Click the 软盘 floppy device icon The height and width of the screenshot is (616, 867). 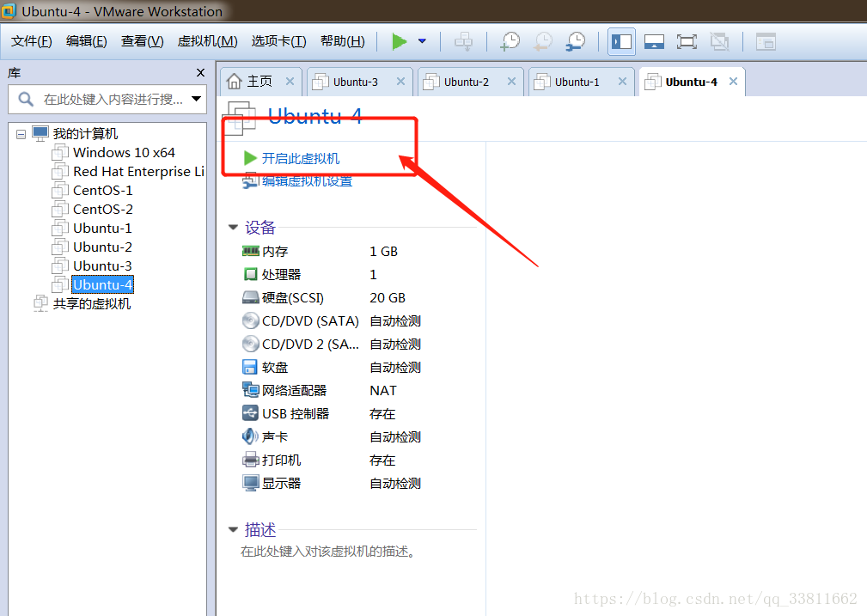251,367
